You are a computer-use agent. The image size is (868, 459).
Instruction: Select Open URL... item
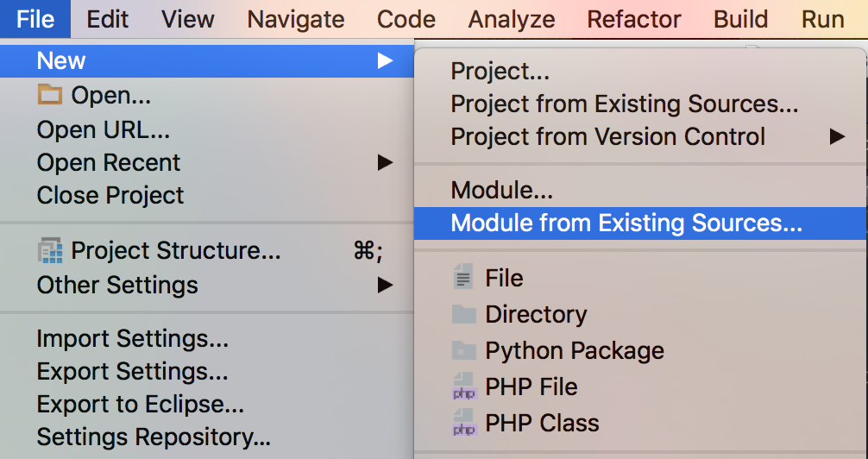[x=104, y=129]
